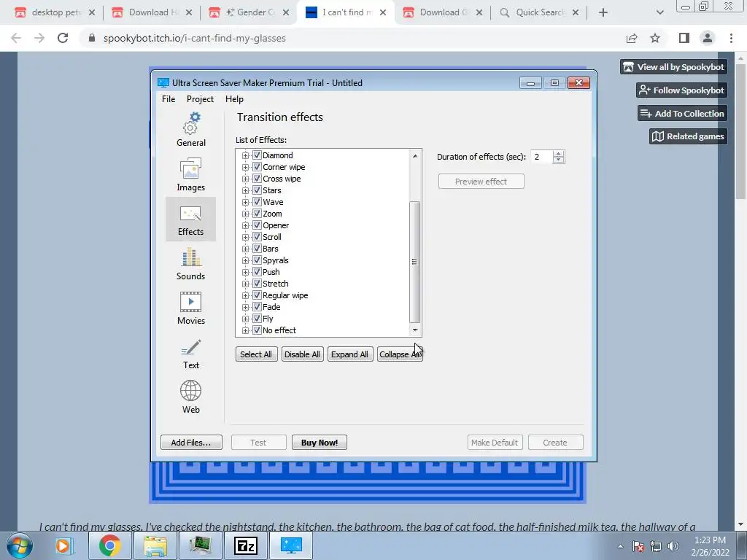The image size is (747, 560).
Task: Launch Windows Media Player from taskbar
Action: [x=63, y=545]
